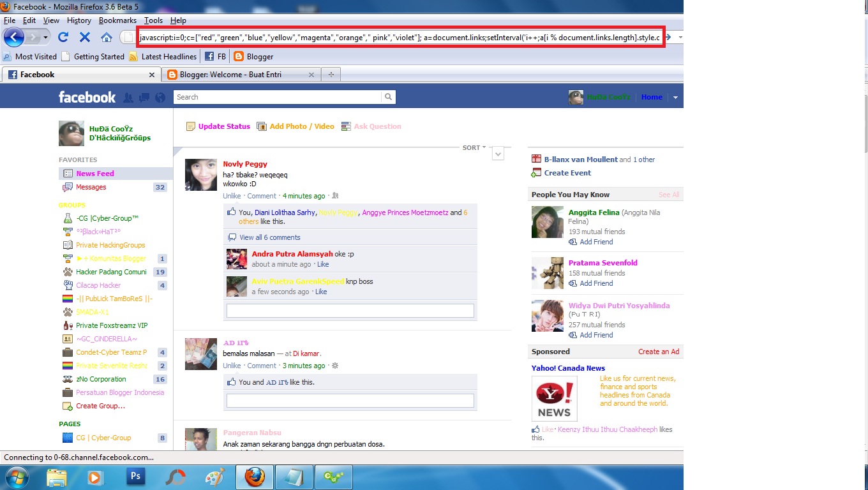Click See All in People You May Know

[669, 195]
